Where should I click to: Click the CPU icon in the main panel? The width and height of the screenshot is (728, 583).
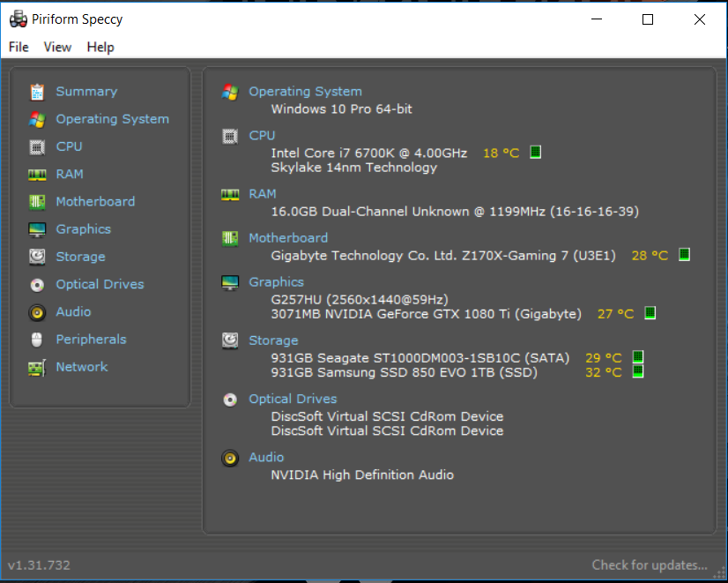click(x=230, y=136)
